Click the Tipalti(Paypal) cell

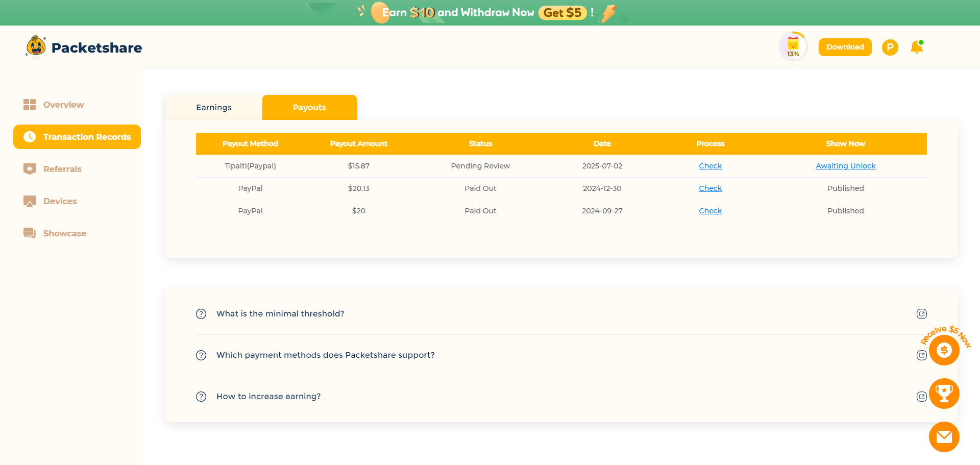[250, 166]
